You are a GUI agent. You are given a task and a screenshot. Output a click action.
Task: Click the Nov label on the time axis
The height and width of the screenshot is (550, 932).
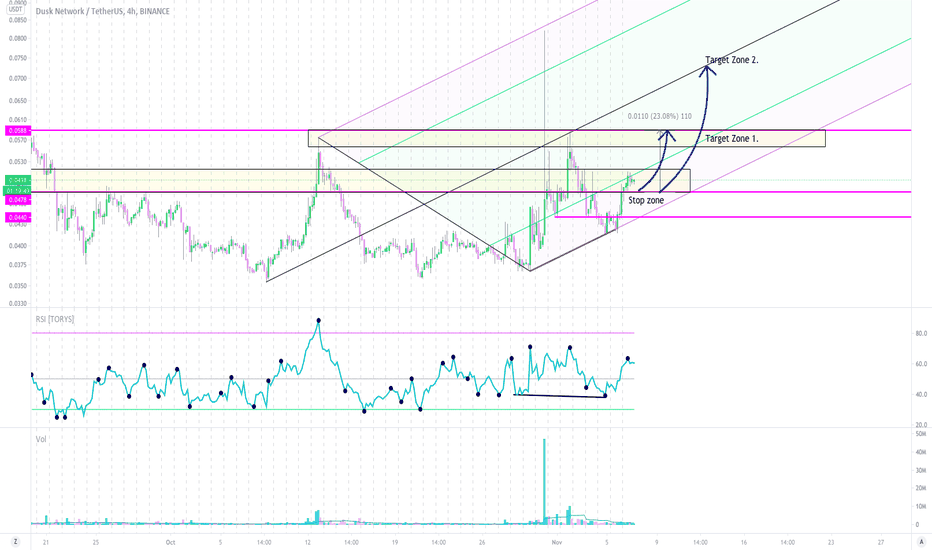tap(556, 542)
